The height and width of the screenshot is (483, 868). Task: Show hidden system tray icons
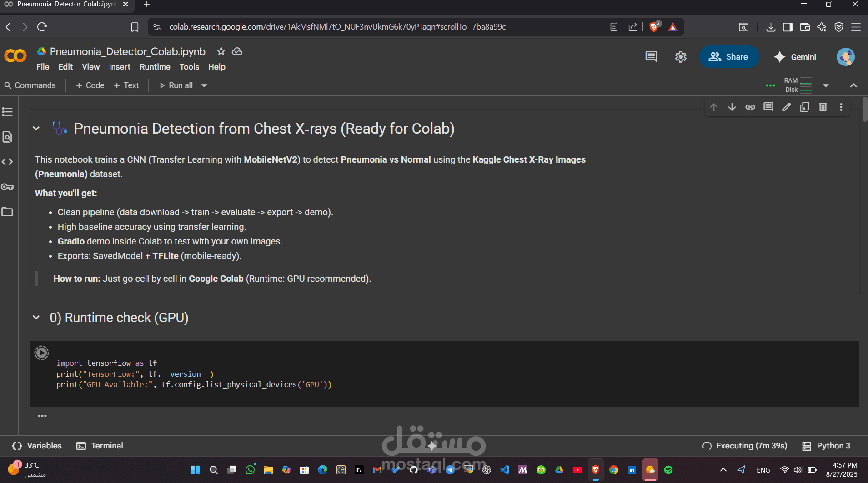pyautogui.click(x=723, y=470)
